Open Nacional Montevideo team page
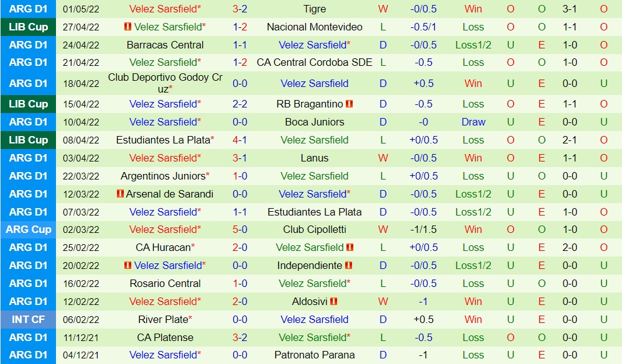 [x=314, y=27]
